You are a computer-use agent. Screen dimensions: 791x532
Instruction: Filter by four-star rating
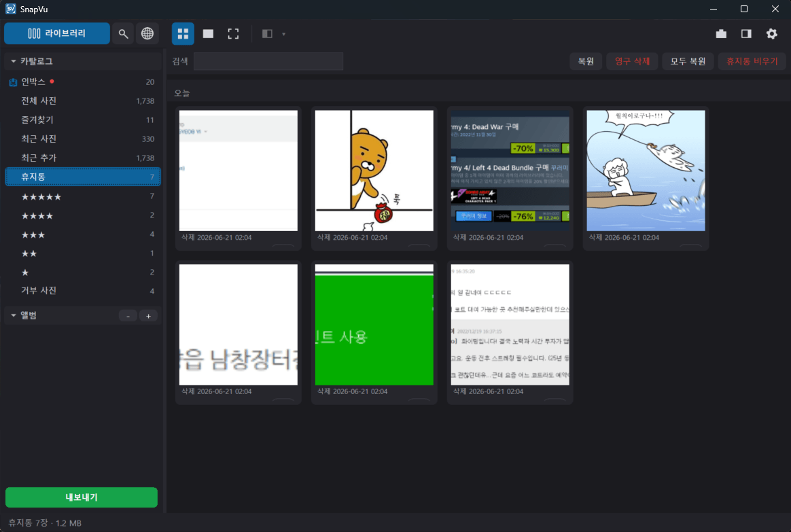pyautogui.click(x=83, y=215)
